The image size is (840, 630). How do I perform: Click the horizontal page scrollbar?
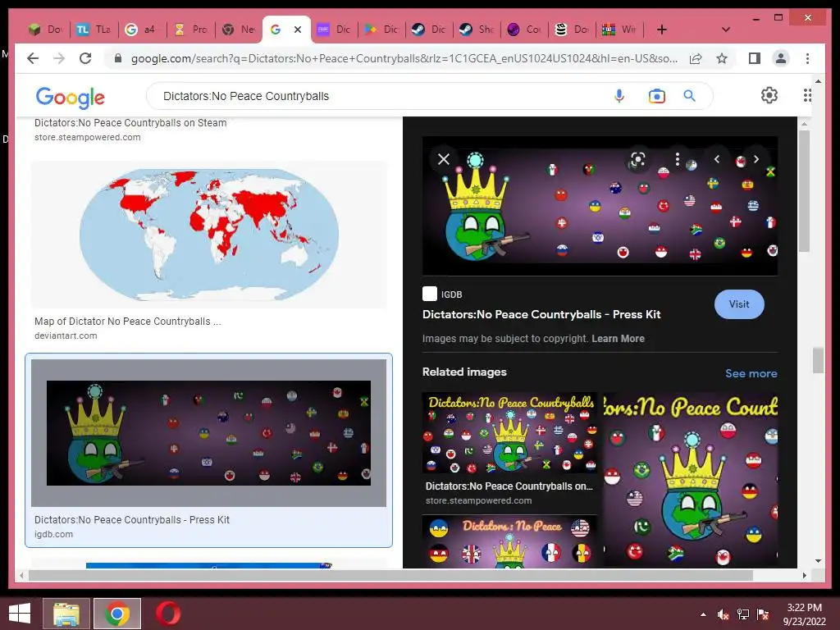pos(390,575)
